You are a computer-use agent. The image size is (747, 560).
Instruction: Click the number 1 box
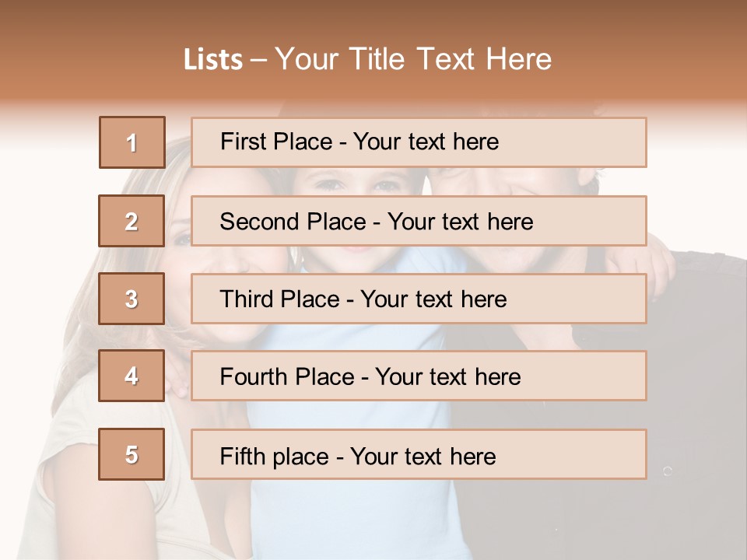coord(132,142)
